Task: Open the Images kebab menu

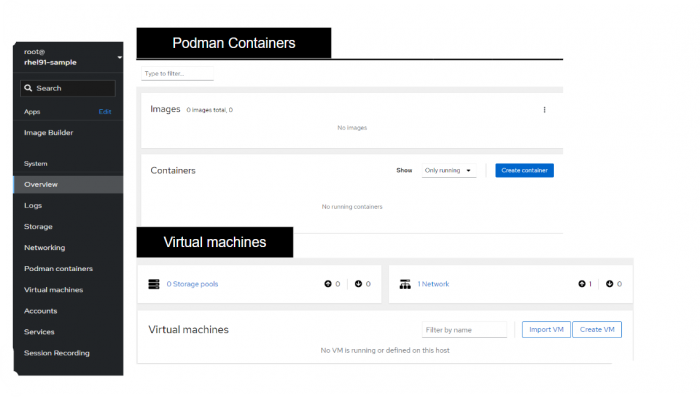Action: pos(544,110)
